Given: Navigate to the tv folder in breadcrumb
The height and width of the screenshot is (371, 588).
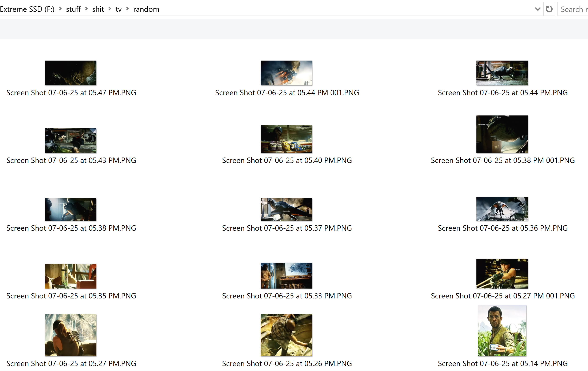Looking at the screenshot, I should [x=119, y=9].
